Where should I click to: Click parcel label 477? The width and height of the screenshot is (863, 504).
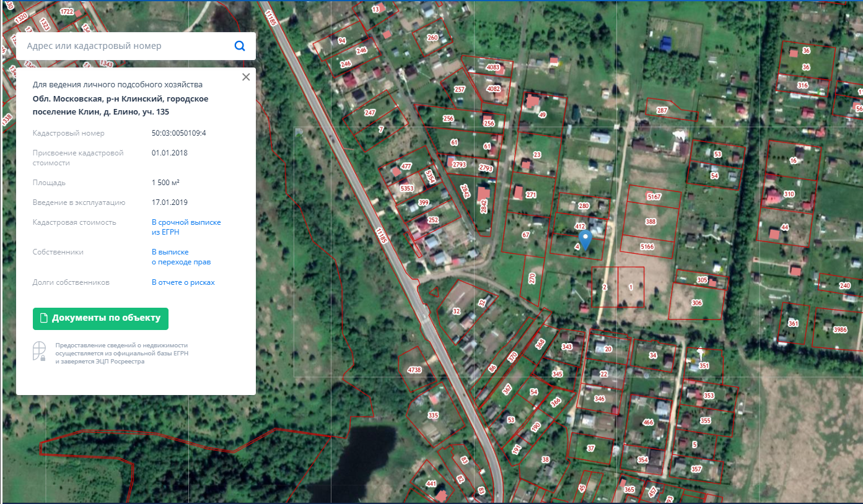tap(406, 166)
